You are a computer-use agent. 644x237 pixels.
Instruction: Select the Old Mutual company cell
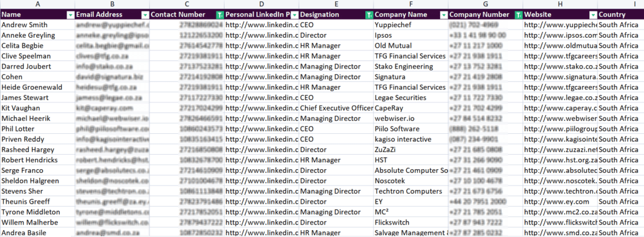(411, 46)
